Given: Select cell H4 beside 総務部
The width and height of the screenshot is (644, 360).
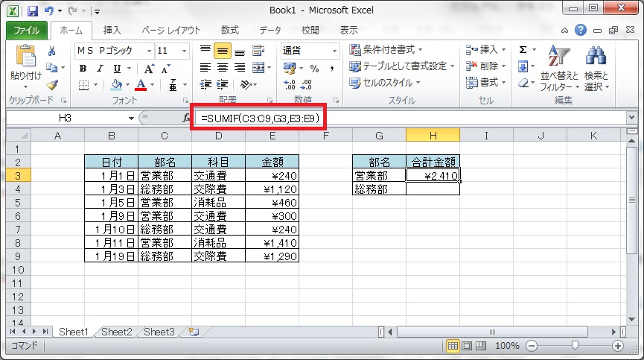Looking at the screenshot, I should 433,189.
